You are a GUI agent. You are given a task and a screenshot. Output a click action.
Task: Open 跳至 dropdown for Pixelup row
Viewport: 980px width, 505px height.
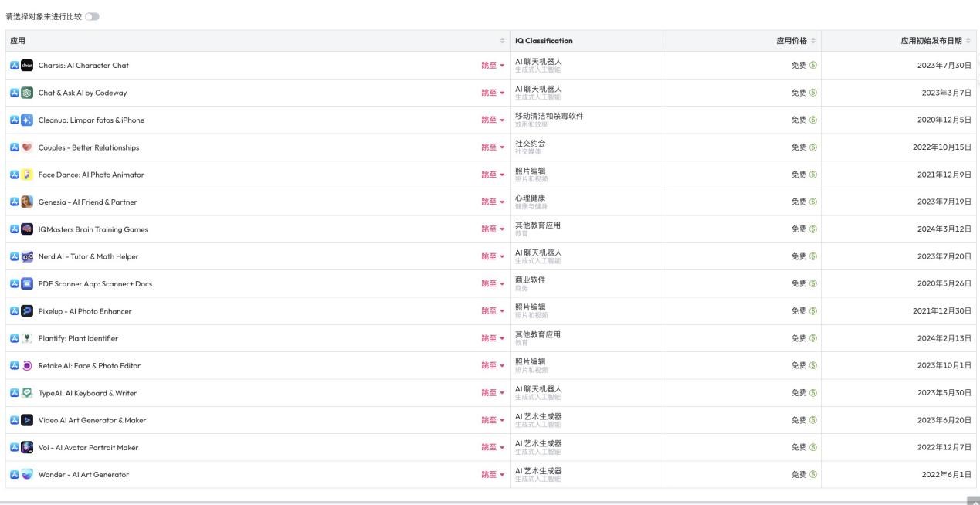click(493, 311)
